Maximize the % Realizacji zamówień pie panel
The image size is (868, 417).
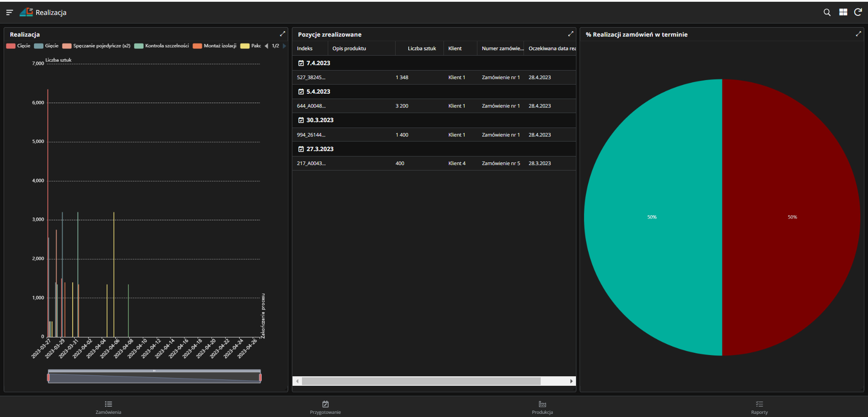859,34
